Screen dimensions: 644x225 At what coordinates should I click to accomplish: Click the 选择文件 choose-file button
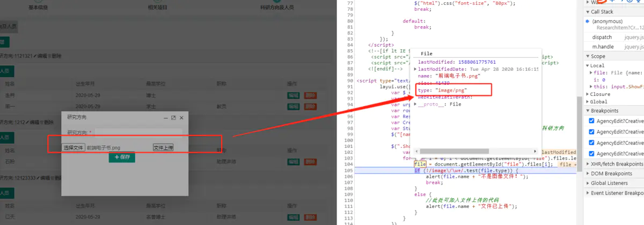click(74, 147)
